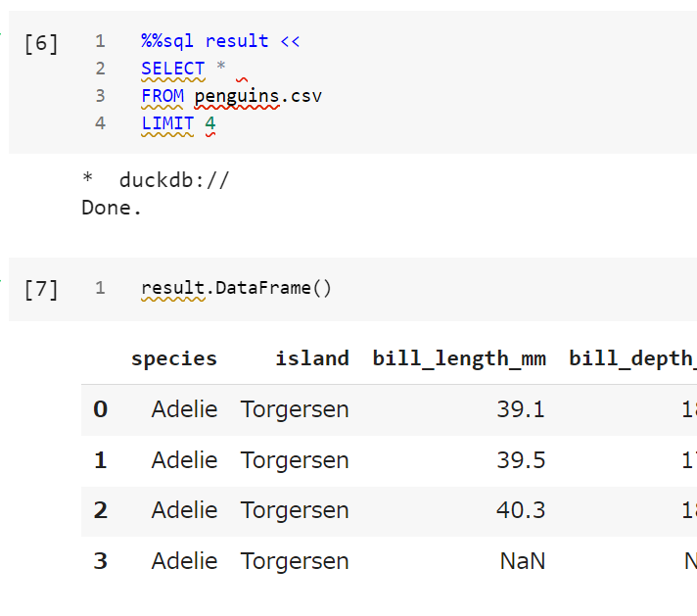
Task: Click the 39.1 bill length value
Action: click(521, 409)
